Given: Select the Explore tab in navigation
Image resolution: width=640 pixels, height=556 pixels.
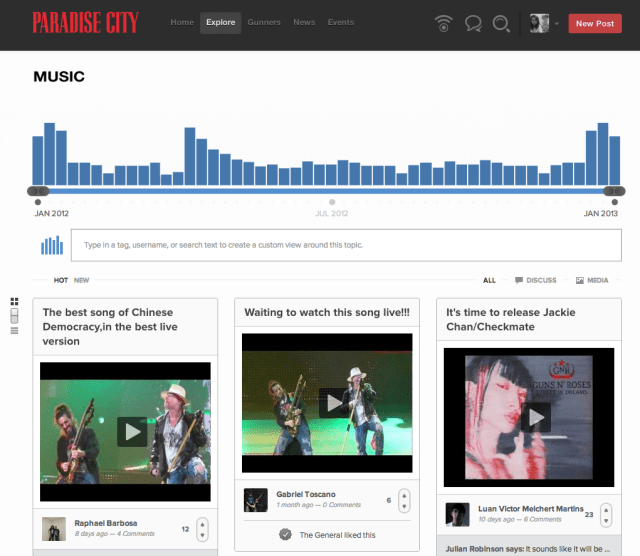Looking at the screenshot, I should click(220, 22).
